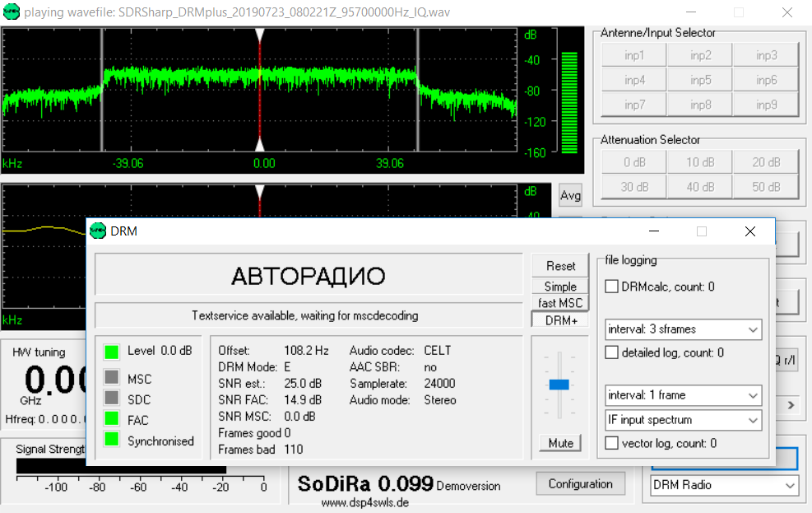The image size is (812, 513).
Task: Set attenuation to 20 dB
Action: coord(766,163)
